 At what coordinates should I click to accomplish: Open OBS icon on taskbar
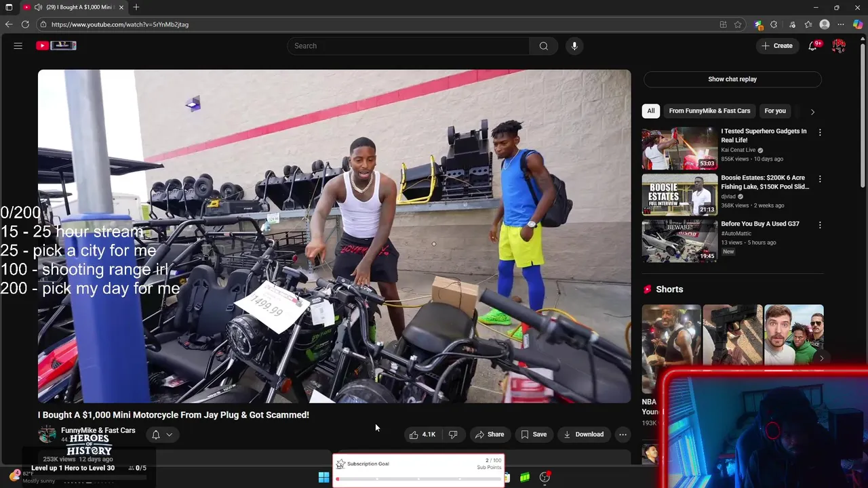pyautogui.click(x=545, y=477)
